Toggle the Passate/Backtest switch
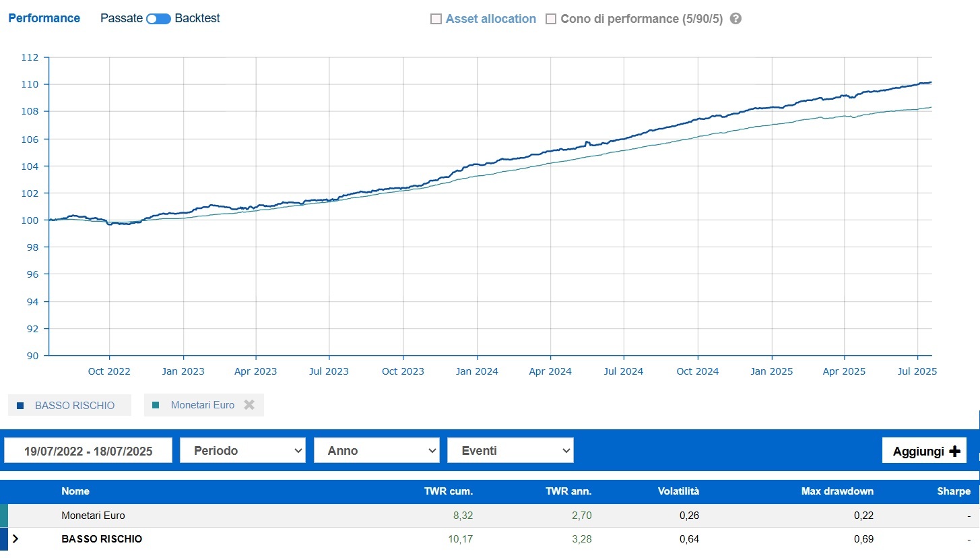This screenshot has width=980, height=558. pyautogui.click(x=158, y=19)
